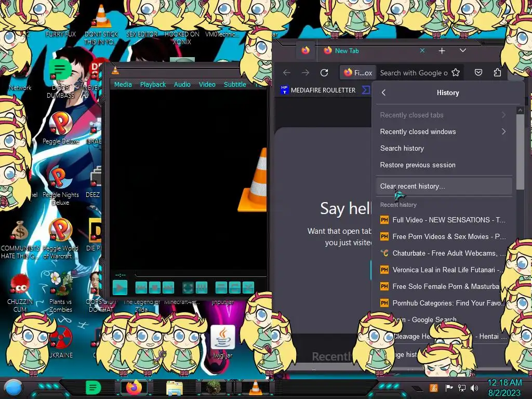Viewport: 532px width, 399px height.
Task: Click VLC's previous media button
Action: coord(141,288)
